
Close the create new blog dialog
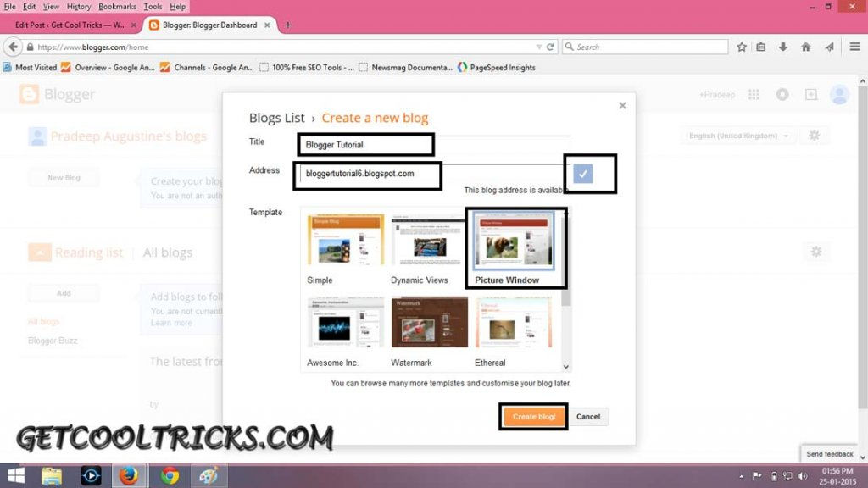pos(622,105)
